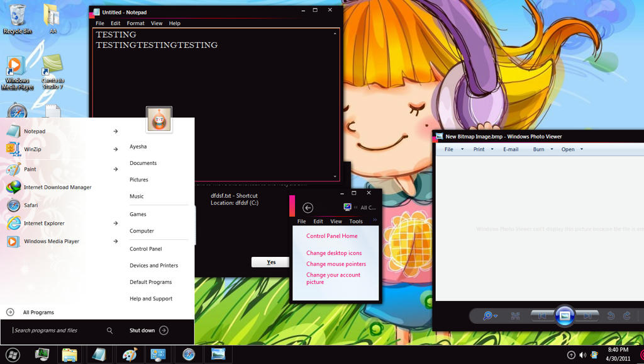Expand Internet Explorer jump list arrow
The height and width of the screenshot is (364, 644).
coord(116,224)
